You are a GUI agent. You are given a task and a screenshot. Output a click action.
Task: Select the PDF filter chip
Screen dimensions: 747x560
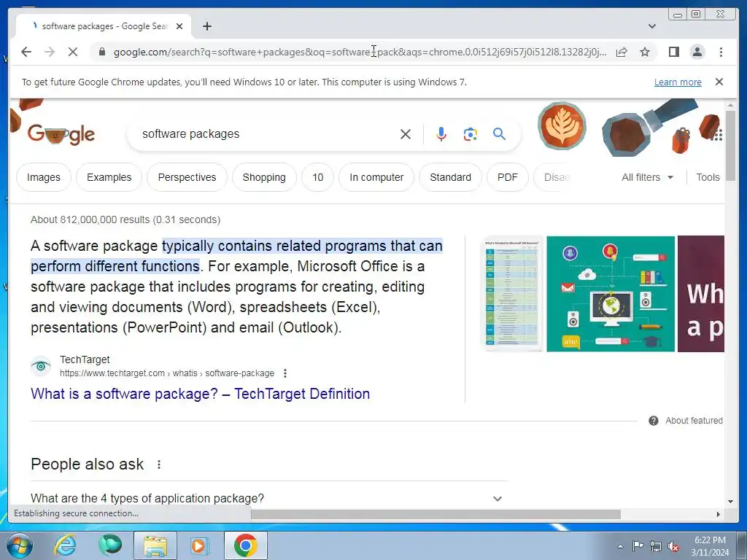click(508, 177)
